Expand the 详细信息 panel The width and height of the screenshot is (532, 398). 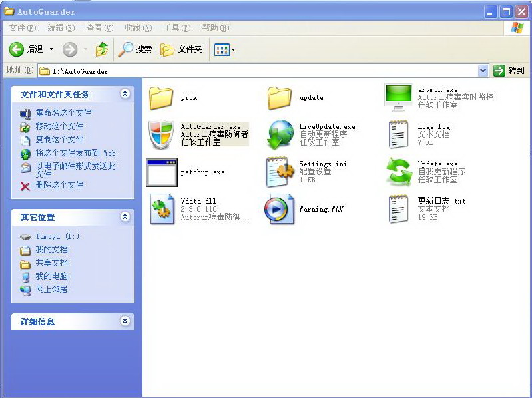click(125, 321)
